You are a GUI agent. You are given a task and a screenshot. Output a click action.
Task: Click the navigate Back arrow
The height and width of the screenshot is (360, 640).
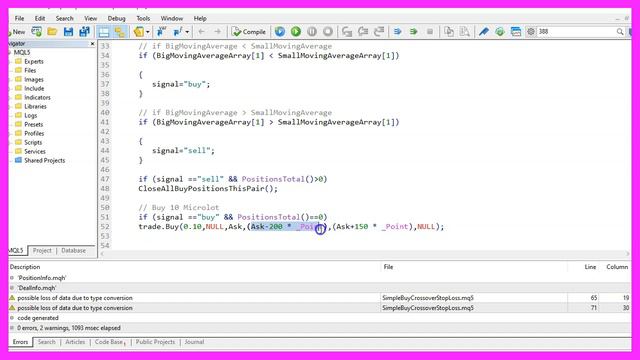(x=201, y=31)
